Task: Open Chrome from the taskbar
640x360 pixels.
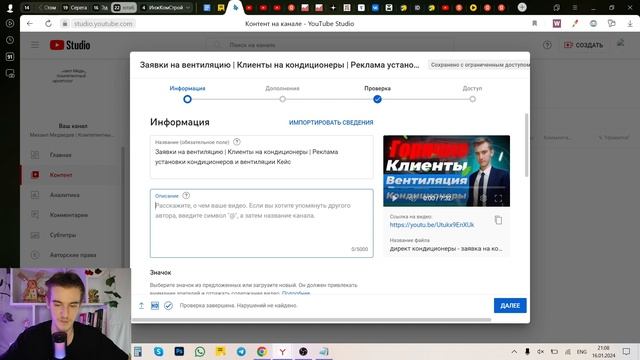Action: (x=262, y=351)
